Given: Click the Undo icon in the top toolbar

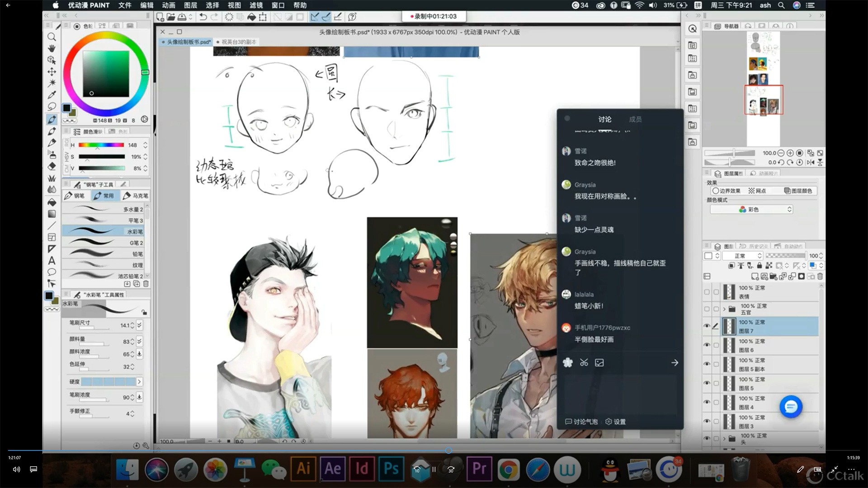Looking at the screenshot, I should 203,17.
